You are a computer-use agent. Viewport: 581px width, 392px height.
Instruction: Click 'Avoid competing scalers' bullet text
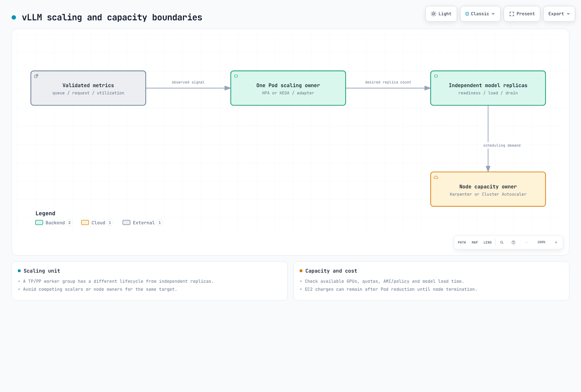pyautogui.click(x=100, y=289)
